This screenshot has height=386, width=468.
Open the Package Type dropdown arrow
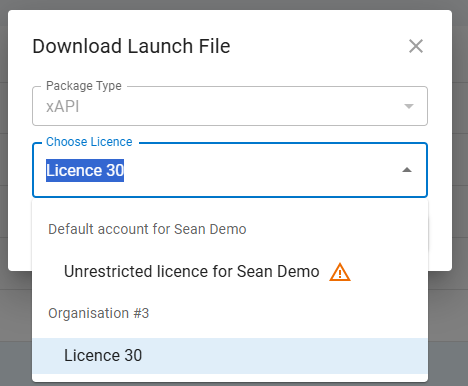[409, 106]
